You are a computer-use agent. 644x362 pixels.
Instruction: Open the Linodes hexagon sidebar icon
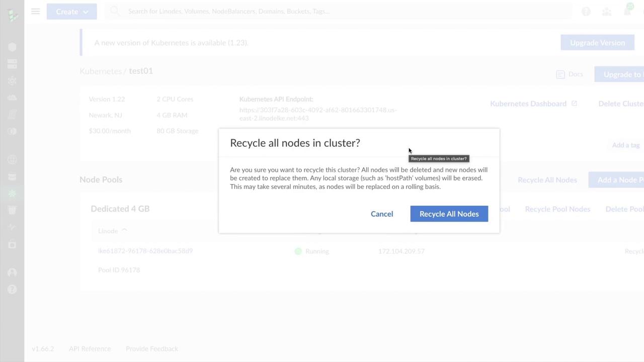click(x=13, y=47)
